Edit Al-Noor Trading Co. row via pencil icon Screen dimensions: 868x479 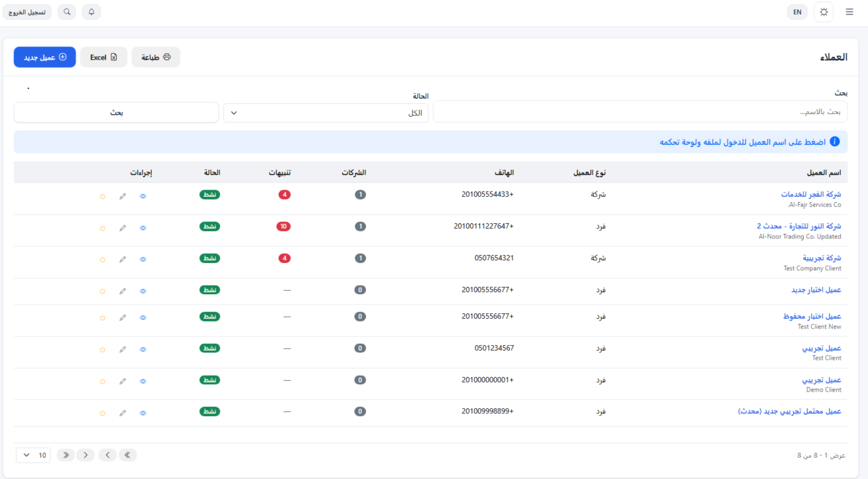click(123, 228)
